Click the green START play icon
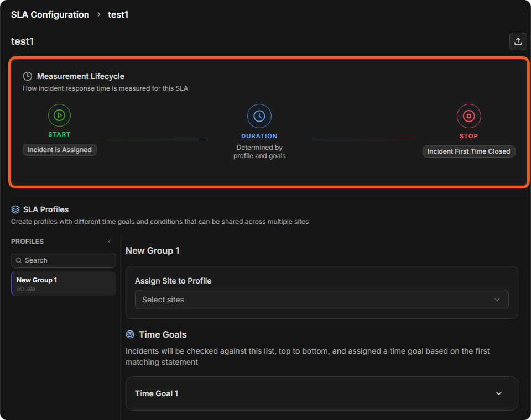The height and width of the screenshot is (420, 531). (x=59, y=116)
